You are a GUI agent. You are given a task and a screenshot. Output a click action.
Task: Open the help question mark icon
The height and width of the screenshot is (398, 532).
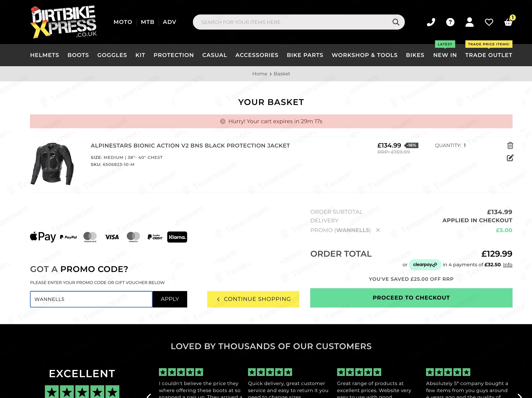450,22
